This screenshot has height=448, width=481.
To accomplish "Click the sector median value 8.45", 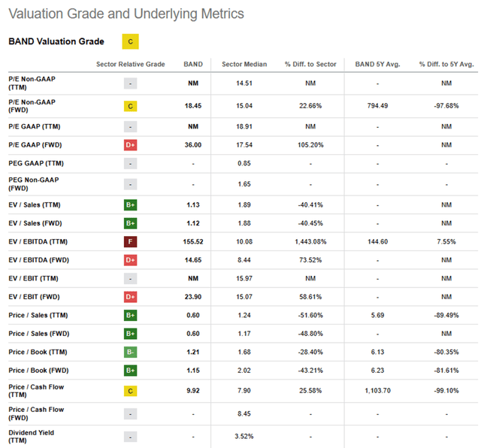I will [x=244, y=413].
